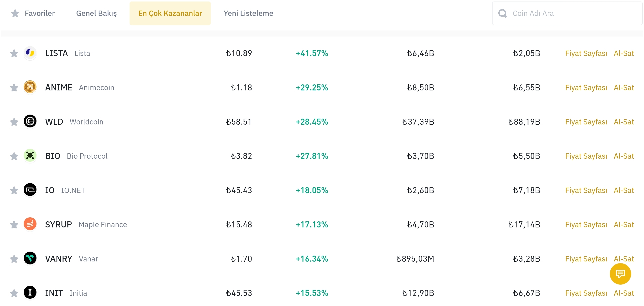Open Fiyat Sayfası link for ANIME

tap(586, 88)
